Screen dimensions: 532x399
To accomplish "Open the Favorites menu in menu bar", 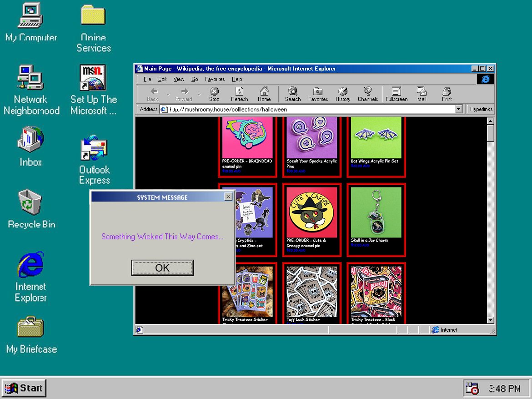I will tap(215, 79).
